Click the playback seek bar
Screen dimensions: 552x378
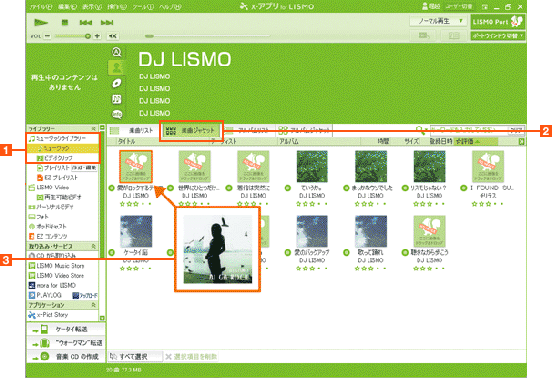coord(208,36)
